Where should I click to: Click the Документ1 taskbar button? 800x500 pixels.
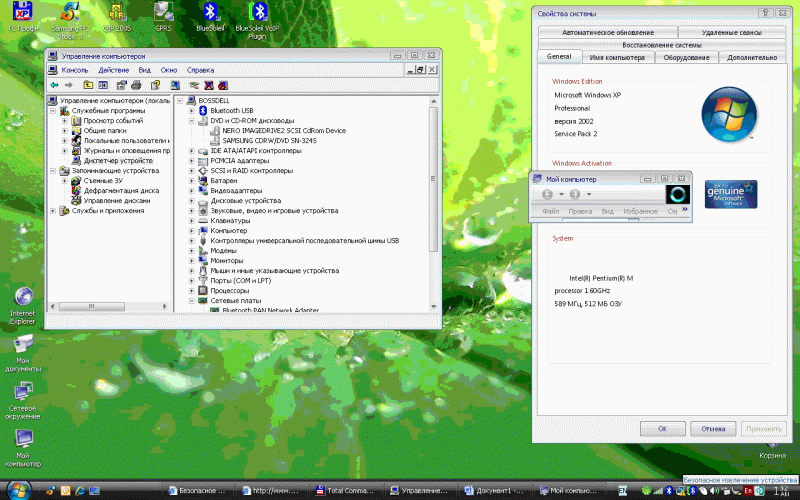pos(494,491)
